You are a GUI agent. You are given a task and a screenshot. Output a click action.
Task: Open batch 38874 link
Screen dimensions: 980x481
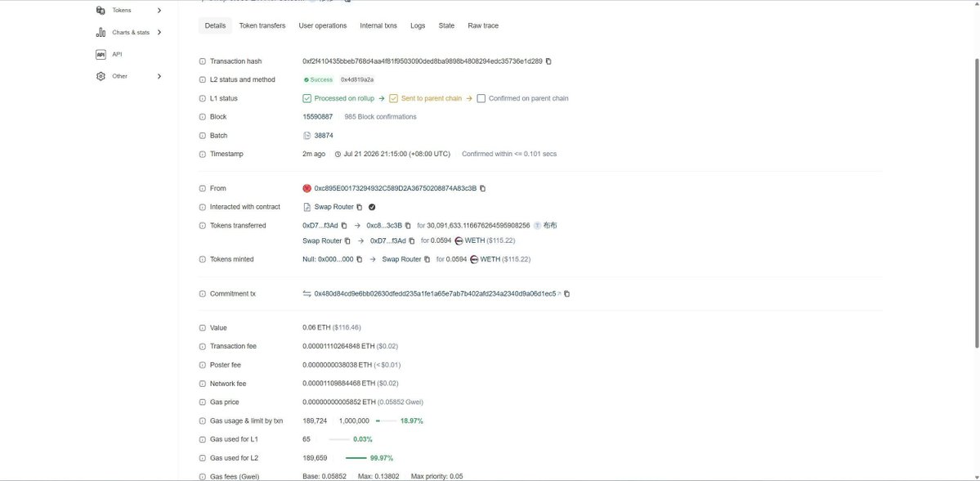click(324, 136)
